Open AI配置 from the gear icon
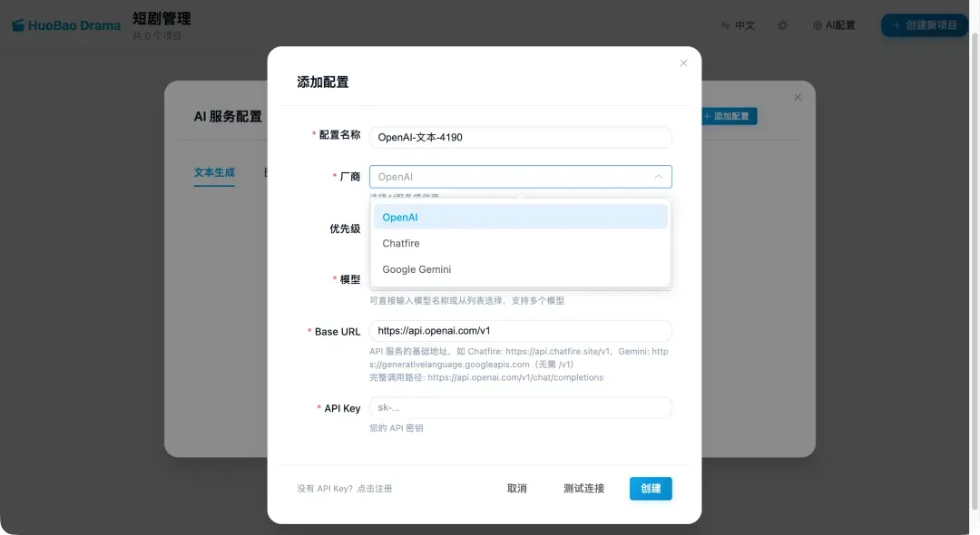This screenshot has width=980, height=535. coord(818,25)
